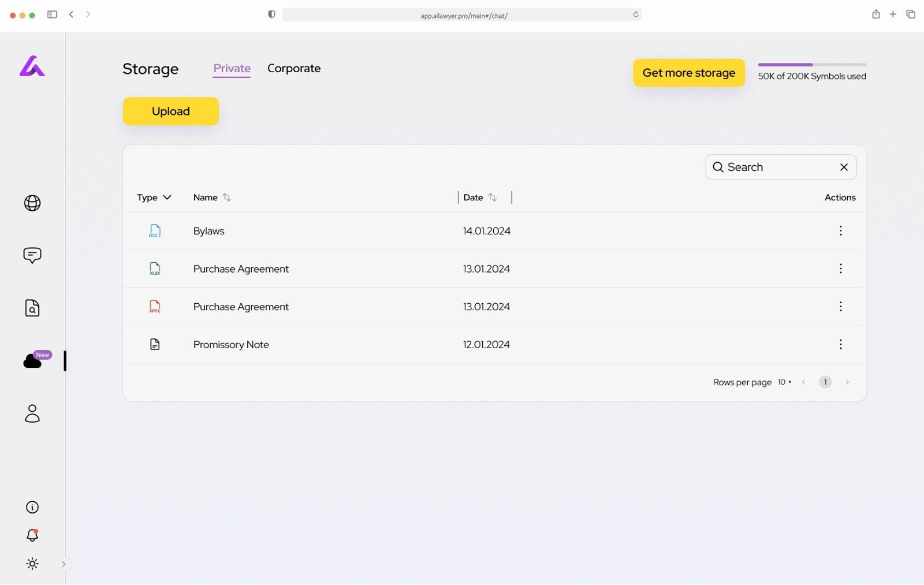Click the date 12.01.2024
The width and height of the screenshot is (924, 585).
coord(486,345)
